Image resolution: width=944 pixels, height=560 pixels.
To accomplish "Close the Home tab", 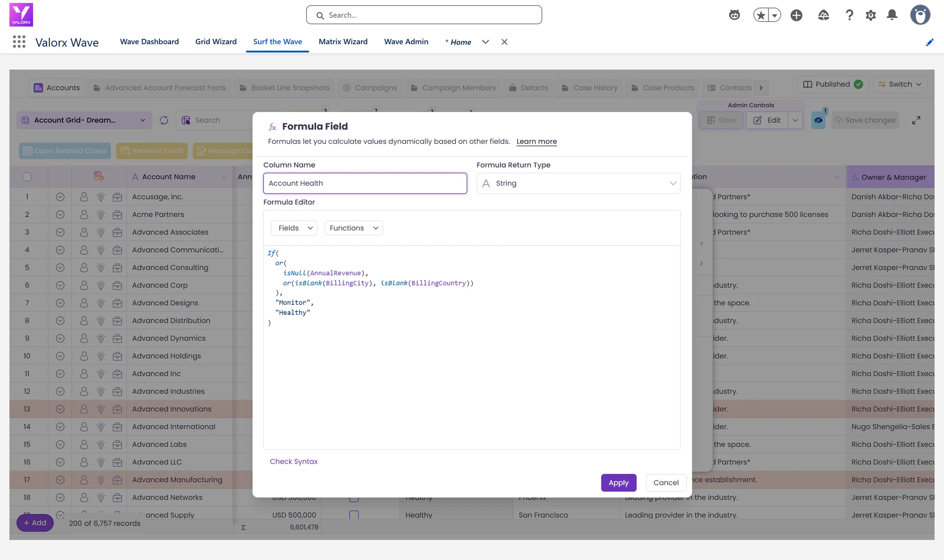I will click(x=504, y=42).
